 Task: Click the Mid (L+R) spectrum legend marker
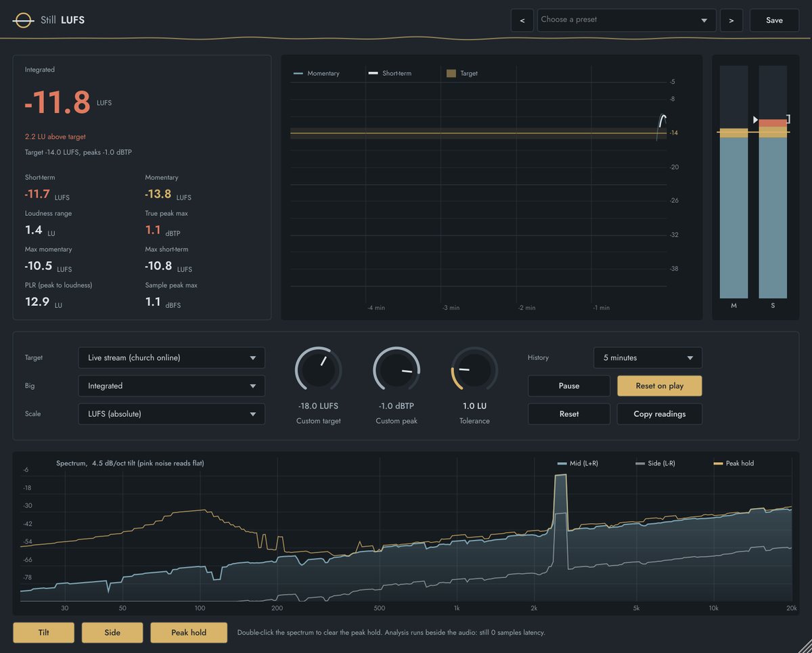pos(562,464)
